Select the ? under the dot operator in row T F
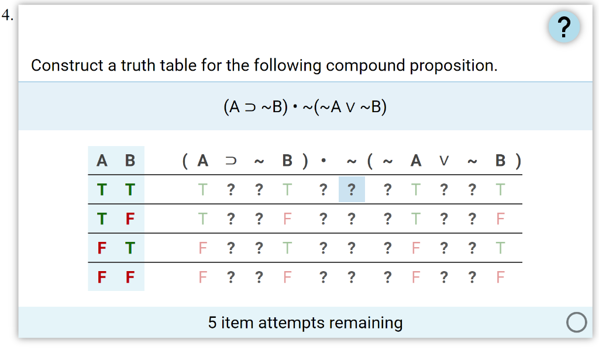Viewport: 599px width, 364px height. point(323,219)
